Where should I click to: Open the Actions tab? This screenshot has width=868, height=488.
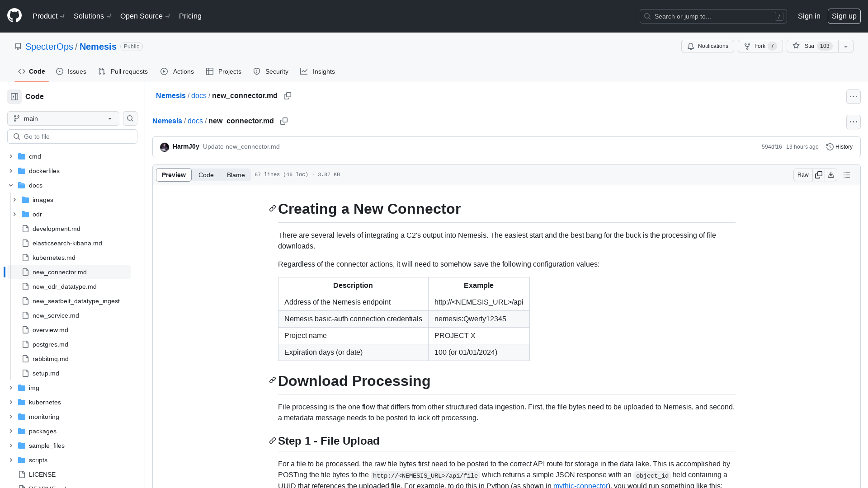177,71
